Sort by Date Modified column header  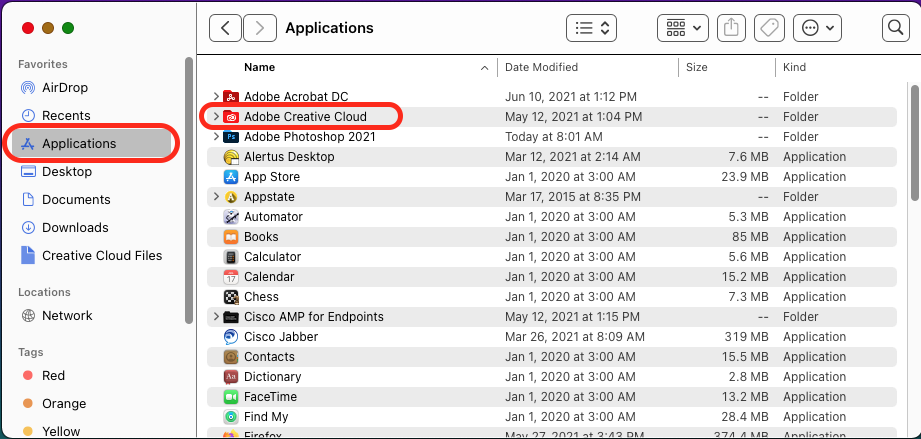pyautogui.click(x=542, y=68)
